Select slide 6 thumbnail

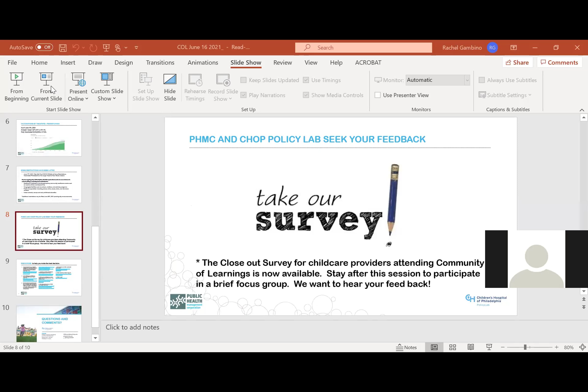(49, 138)
